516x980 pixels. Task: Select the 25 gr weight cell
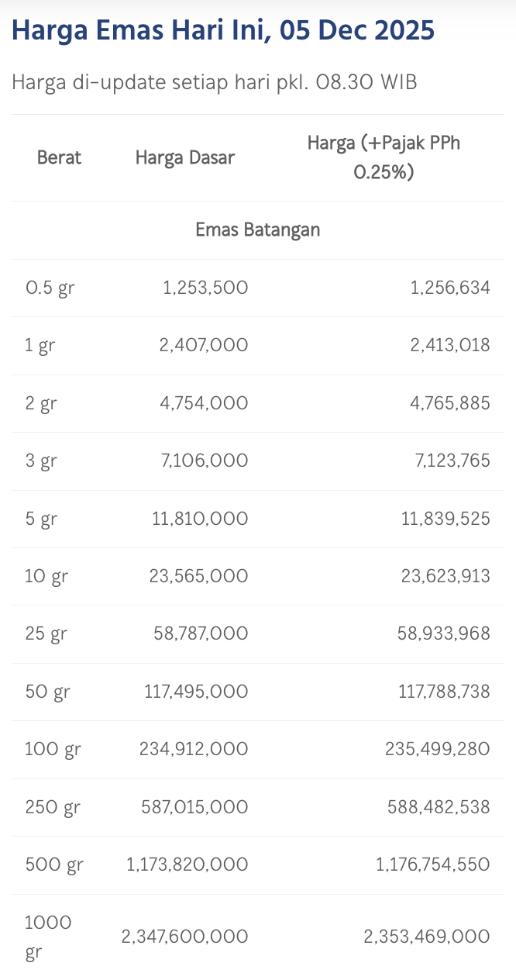46,633
